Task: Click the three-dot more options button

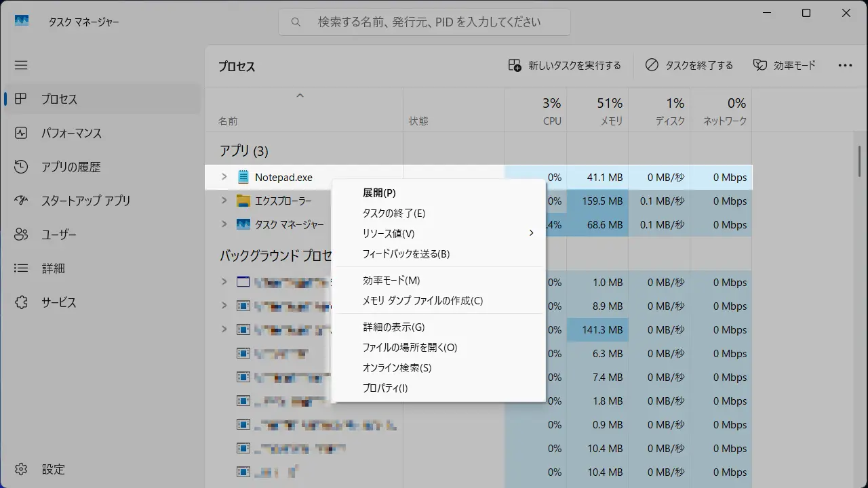Action: pos(845,65)
